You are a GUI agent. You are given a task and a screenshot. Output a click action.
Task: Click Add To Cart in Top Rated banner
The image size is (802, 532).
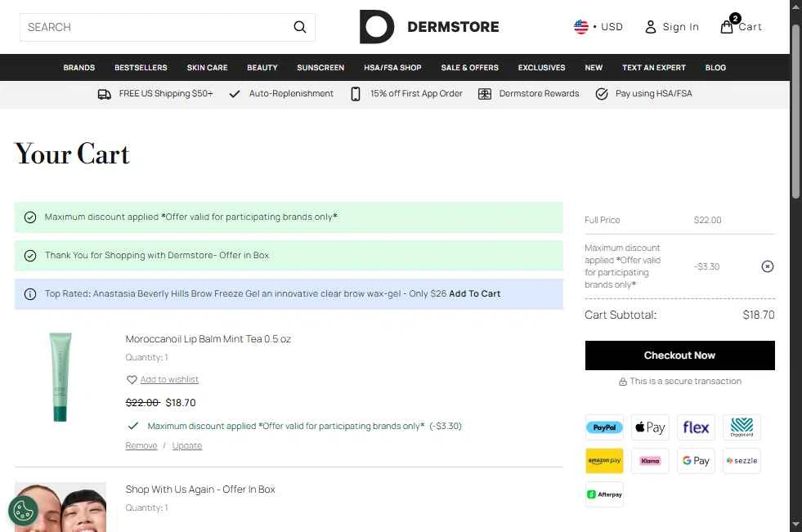click(475, 294)
